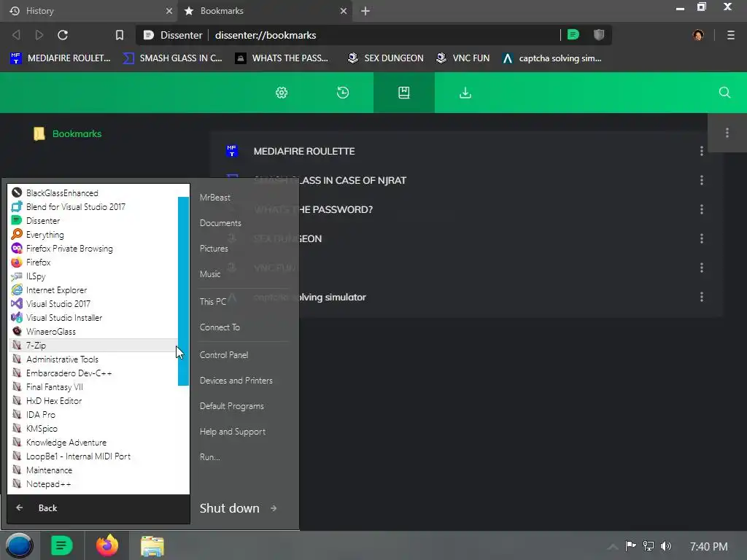Open Notepad++ folder in Start menu
Viewport: 747px width, 560px height.
93,484
